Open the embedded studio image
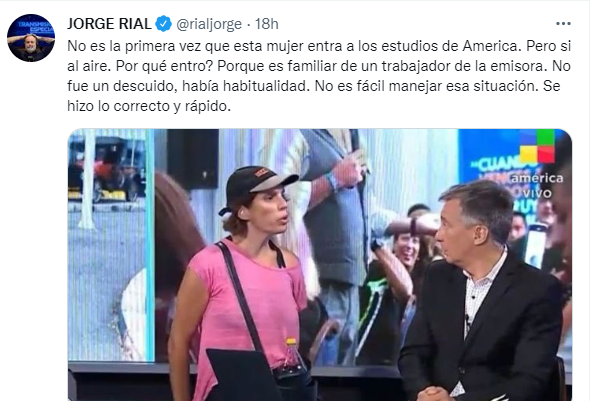Image resolution: width=592 pixels, height=401 pixels. click(x=320, y=265)
